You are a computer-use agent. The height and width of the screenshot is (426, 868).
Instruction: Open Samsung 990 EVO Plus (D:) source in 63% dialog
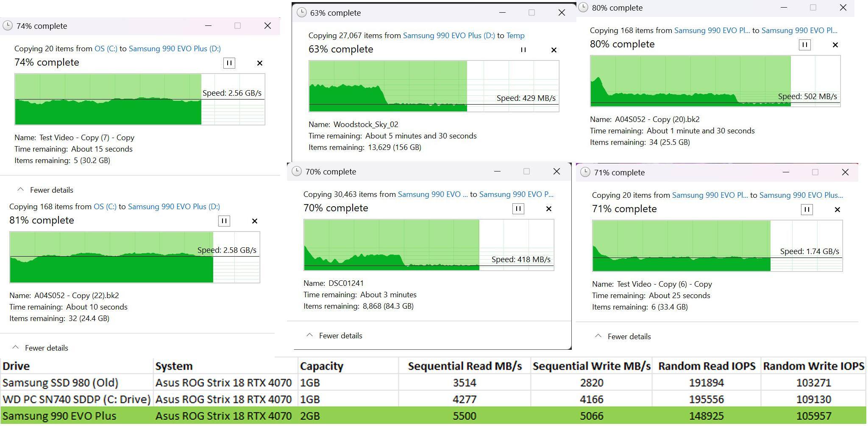(448, 36)
